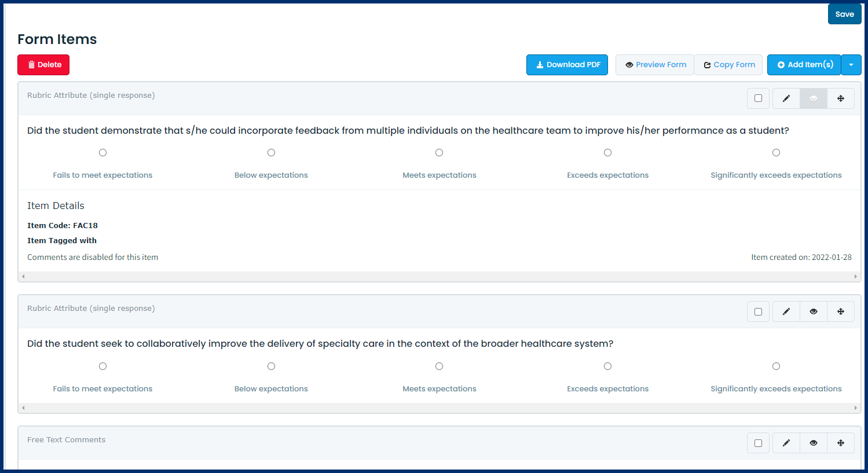Click 'Comments are disabled for this item' text
Image resolution: width=868 pixels, height=473 pixels.
(93, 257)
